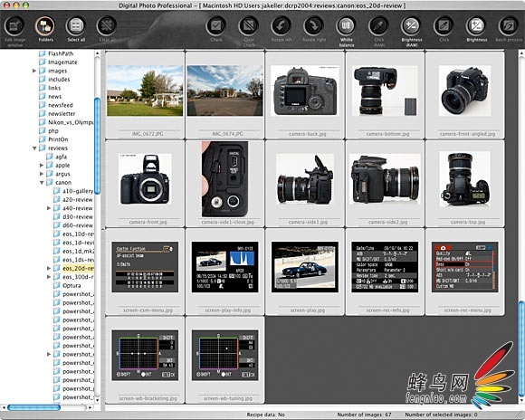Select the newsletter folder
The image size is (525, 420).
click(x=57, y=113)
